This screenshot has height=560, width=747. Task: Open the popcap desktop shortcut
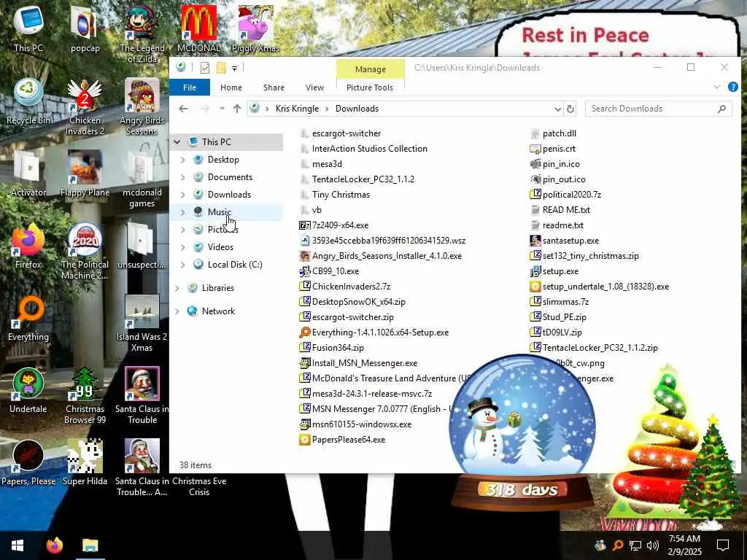point(85,28)
